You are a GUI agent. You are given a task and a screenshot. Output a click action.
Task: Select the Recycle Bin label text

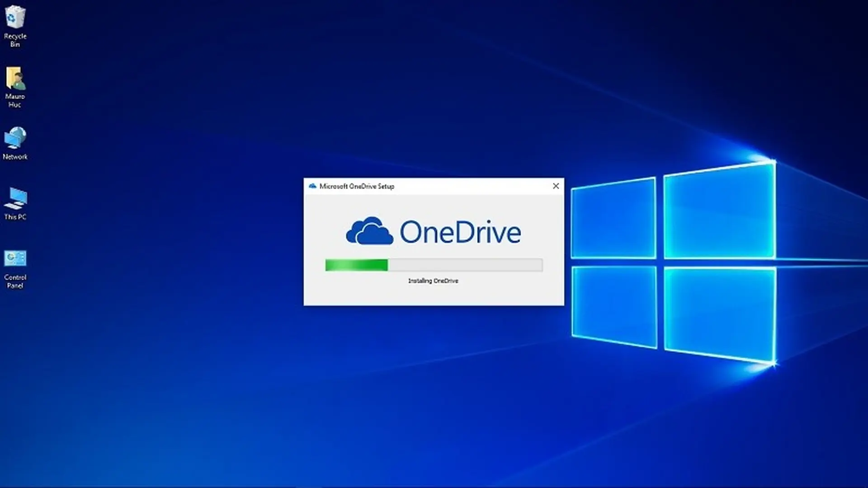tap(15, 40)
